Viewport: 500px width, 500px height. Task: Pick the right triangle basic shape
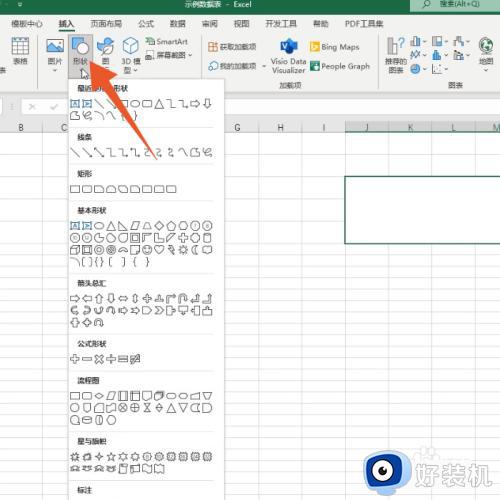click(123, 226)
